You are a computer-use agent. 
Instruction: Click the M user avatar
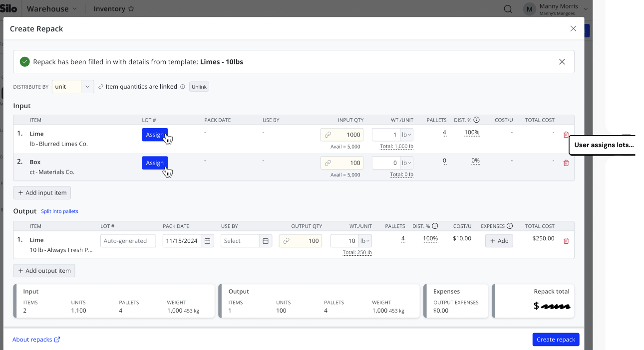pos(530,9)
